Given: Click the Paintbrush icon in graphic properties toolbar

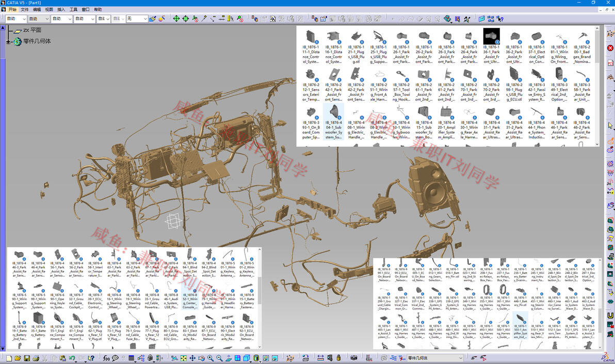Looking at the screenshot, I should tap(152, 19).
